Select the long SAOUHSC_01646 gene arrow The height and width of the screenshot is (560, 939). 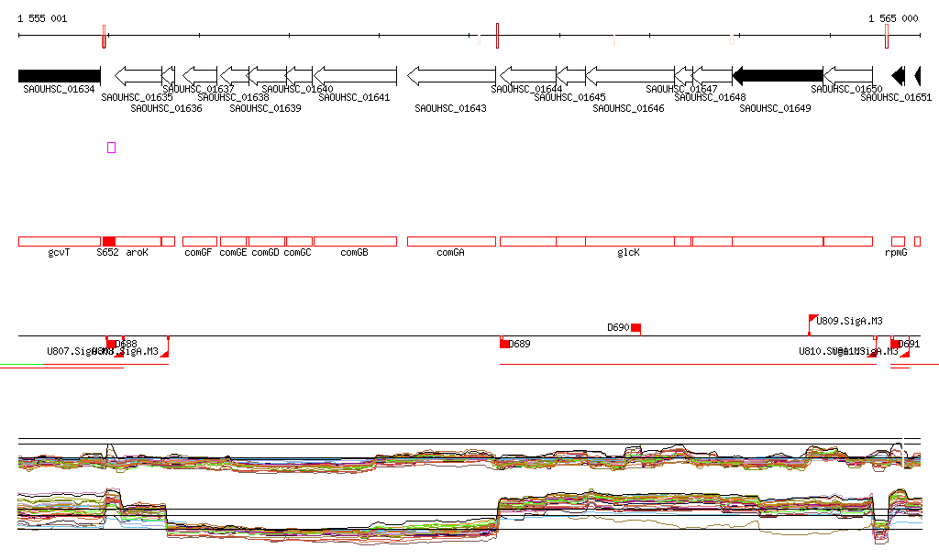tap(630, 76)
